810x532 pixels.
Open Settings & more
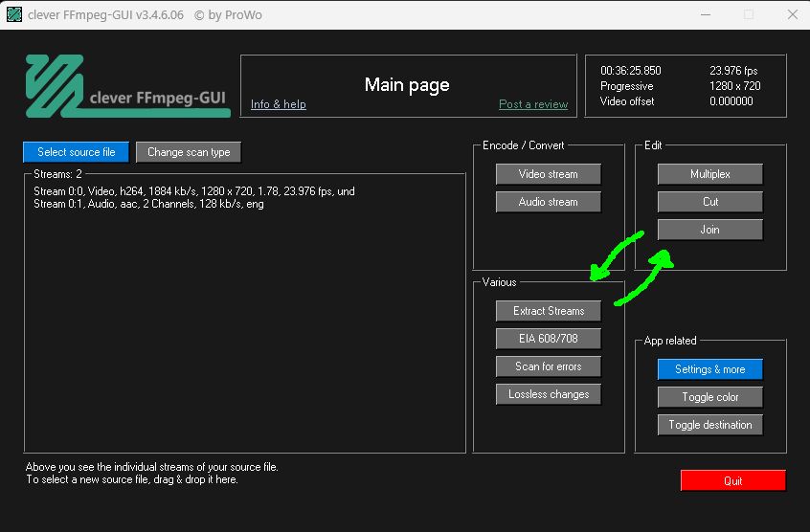pyautogui.click(x=709, y=369)
